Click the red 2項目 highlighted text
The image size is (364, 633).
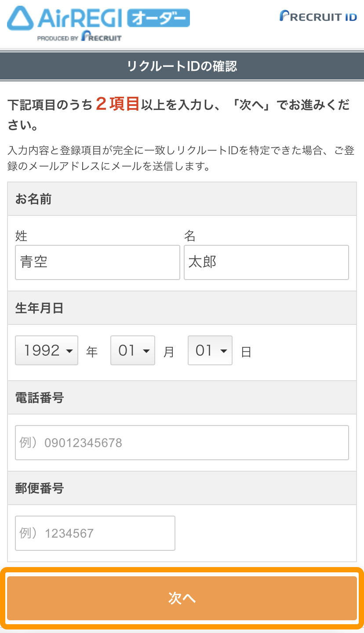117,105
